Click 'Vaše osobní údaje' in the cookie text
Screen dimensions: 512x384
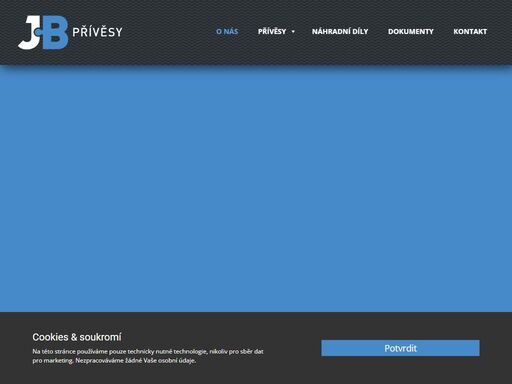point(169,360)
